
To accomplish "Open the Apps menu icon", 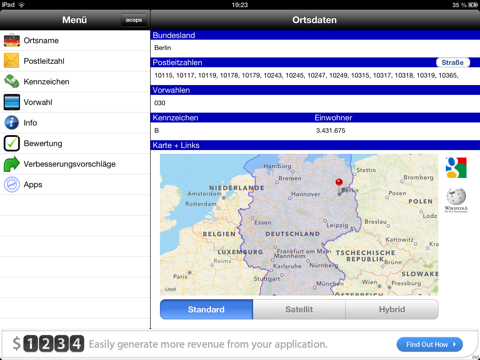I will (12, 185).
